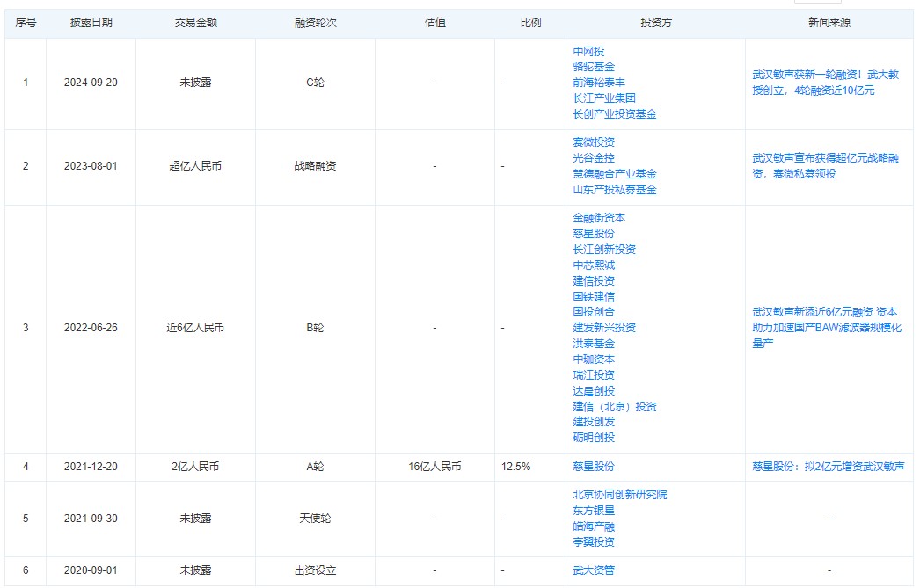The height and width of the screenshot is (588, 920).
Task: Open investor link 长江产业集团
Action: (x=604, y=98)
